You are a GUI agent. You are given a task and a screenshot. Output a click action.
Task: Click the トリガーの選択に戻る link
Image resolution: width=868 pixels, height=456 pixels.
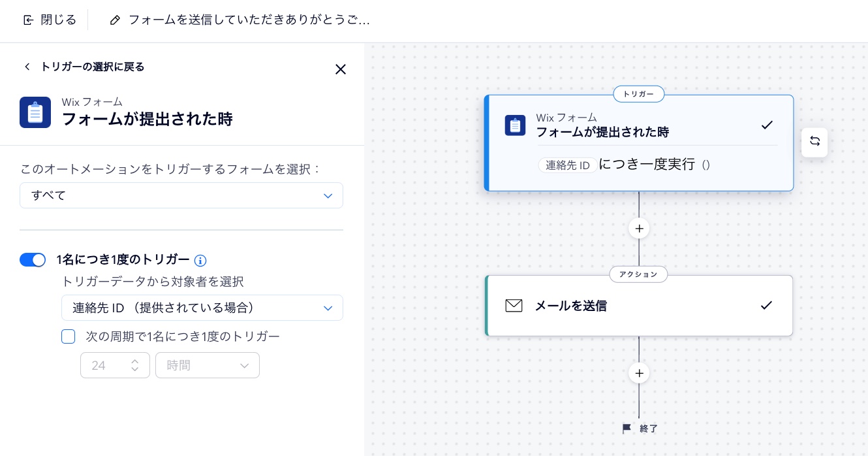(91, 67)
